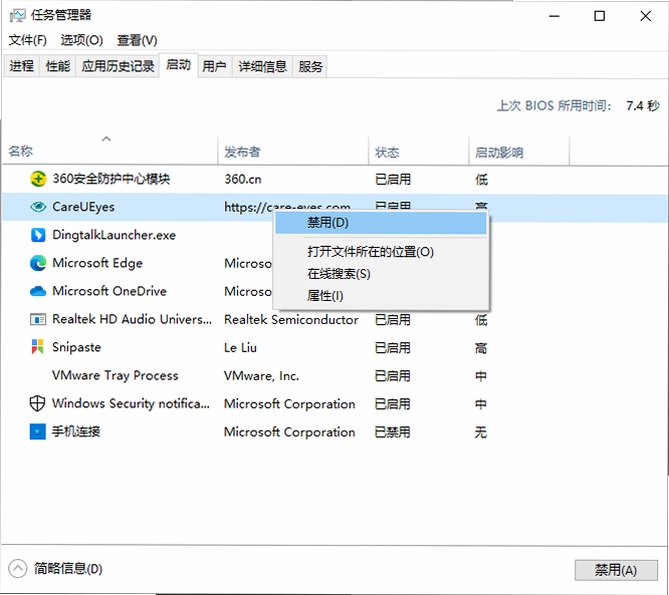Select the 360安全防护中心模块 row name
Screen dimensions: 669x595
pyautogui.click(x=111, y=179)
